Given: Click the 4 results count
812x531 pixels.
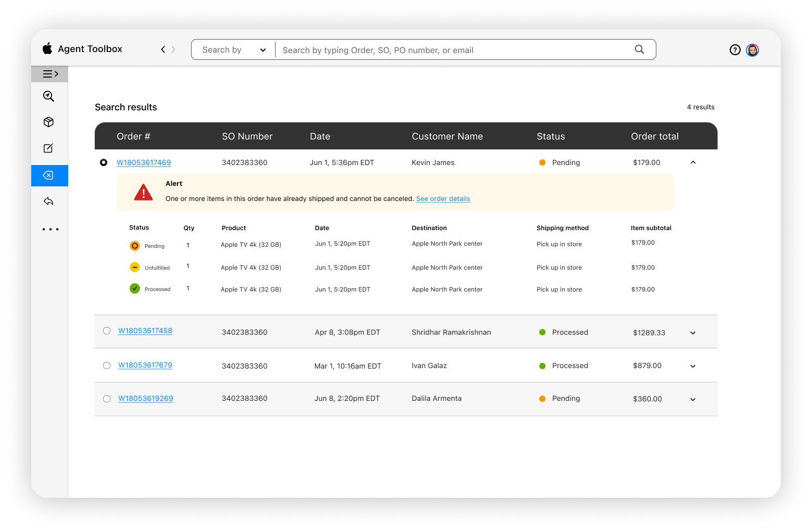Looking at the screenshot, I should pos(701,107).
